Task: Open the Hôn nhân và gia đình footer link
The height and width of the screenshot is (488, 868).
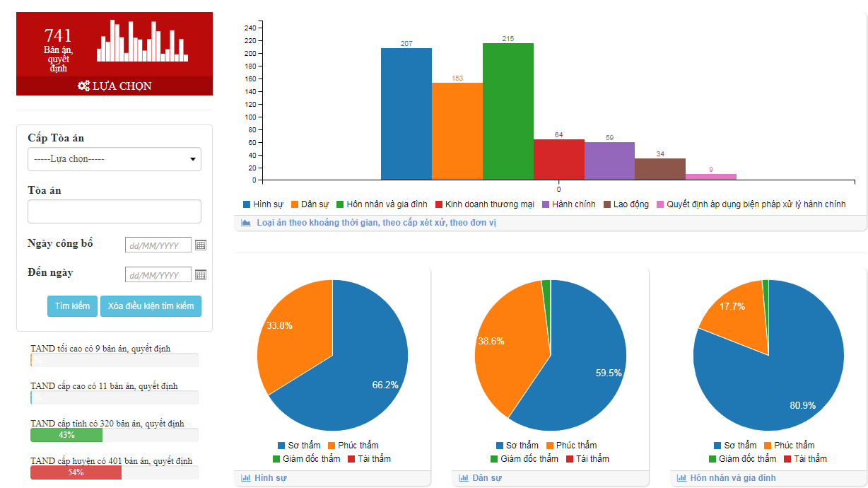Action: 733,478
